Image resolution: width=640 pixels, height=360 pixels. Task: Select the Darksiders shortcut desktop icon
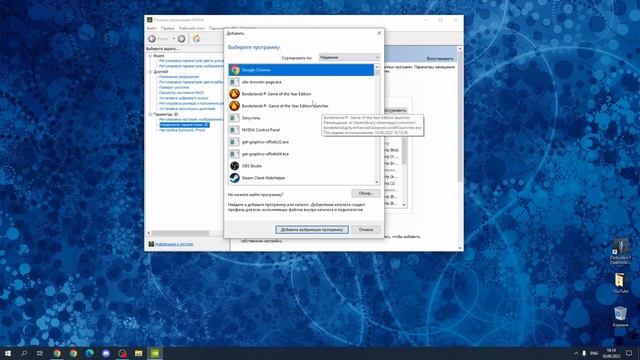620,251
